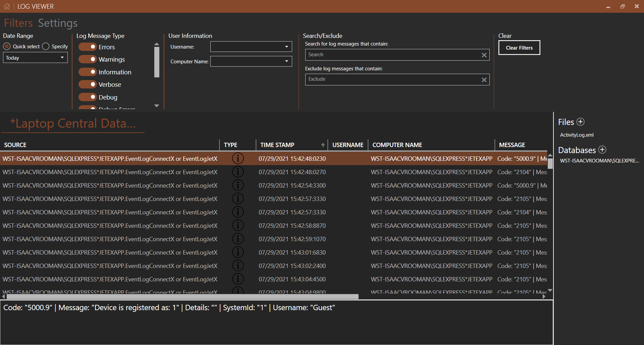Open the Computer Name dropdown
Viewport: 644px width, 345px height.
coord(286,61)
